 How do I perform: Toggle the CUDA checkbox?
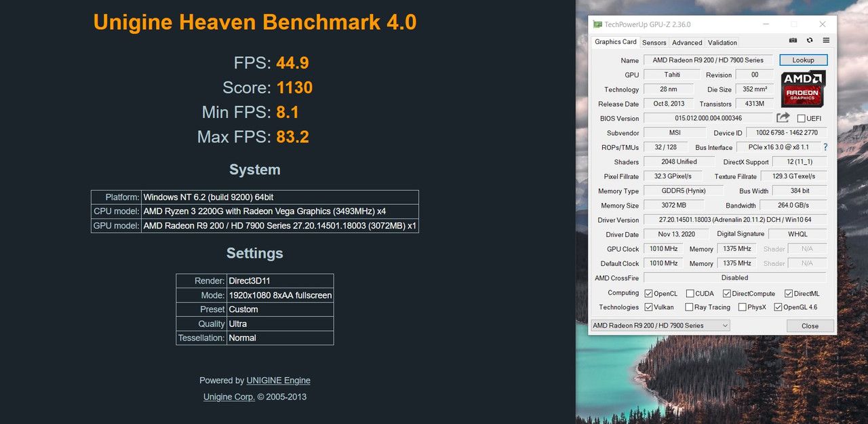tap(690, 294)
